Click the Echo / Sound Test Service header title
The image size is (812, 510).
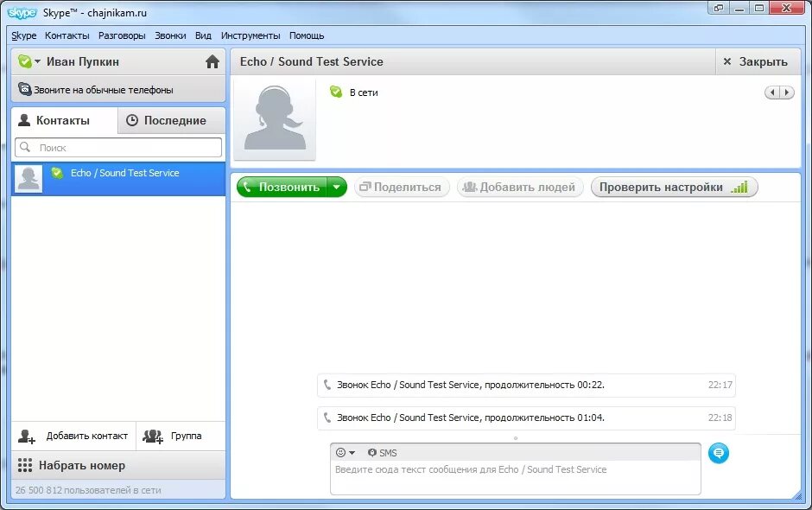[x=311, y=61]
